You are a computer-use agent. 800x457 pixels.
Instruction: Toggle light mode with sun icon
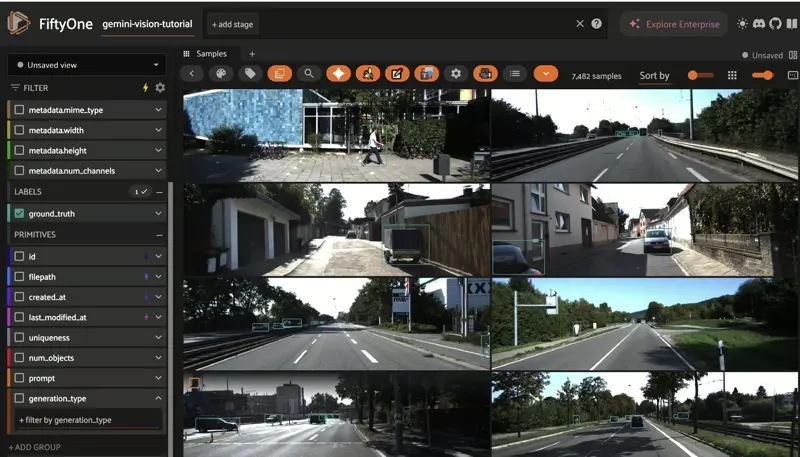(x=742, y=24)
